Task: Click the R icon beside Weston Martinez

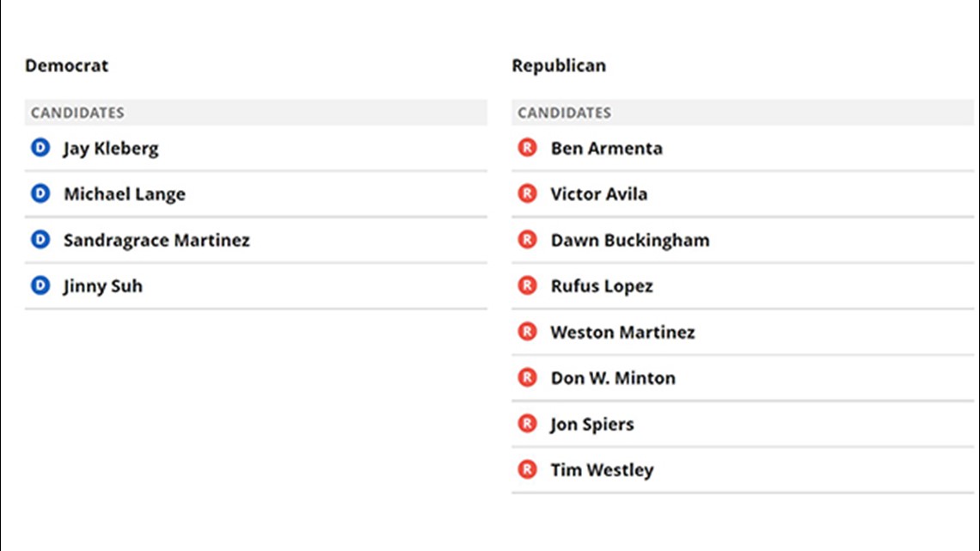Action: click(x=528, y=332)
